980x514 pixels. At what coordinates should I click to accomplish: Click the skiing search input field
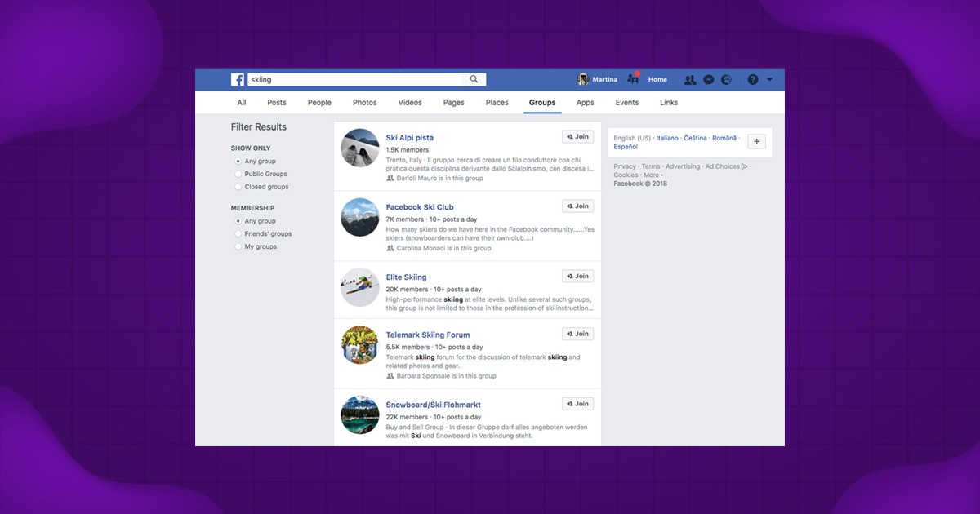(355, 80)
